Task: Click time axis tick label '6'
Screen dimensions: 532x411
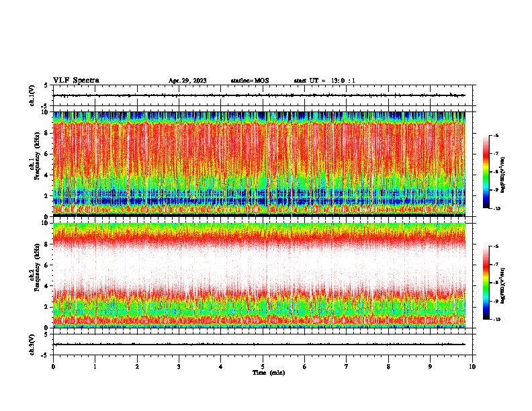Action: [x=305, y=367]
